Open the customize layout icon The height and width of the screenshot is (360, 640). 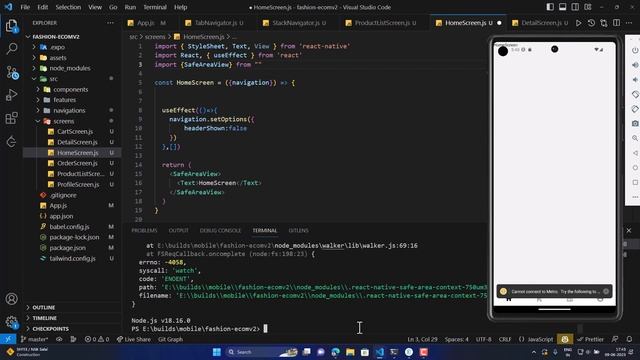(x=588, y=7)
